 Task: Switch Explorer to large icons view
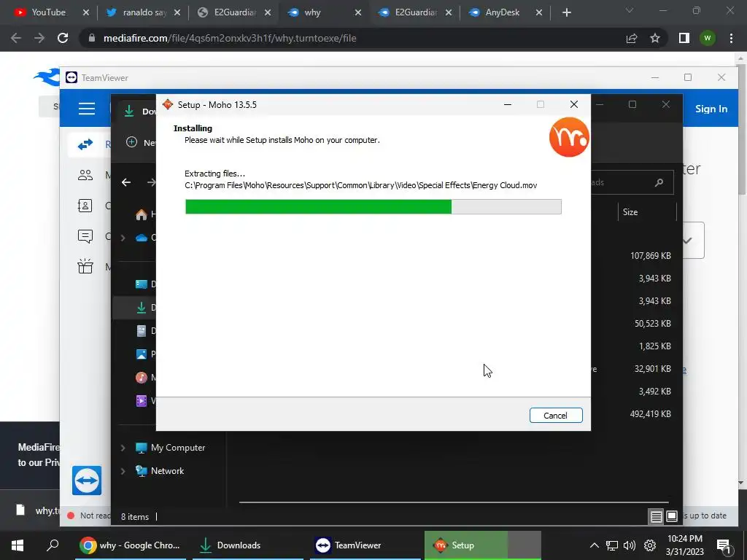tap(672, 516)
